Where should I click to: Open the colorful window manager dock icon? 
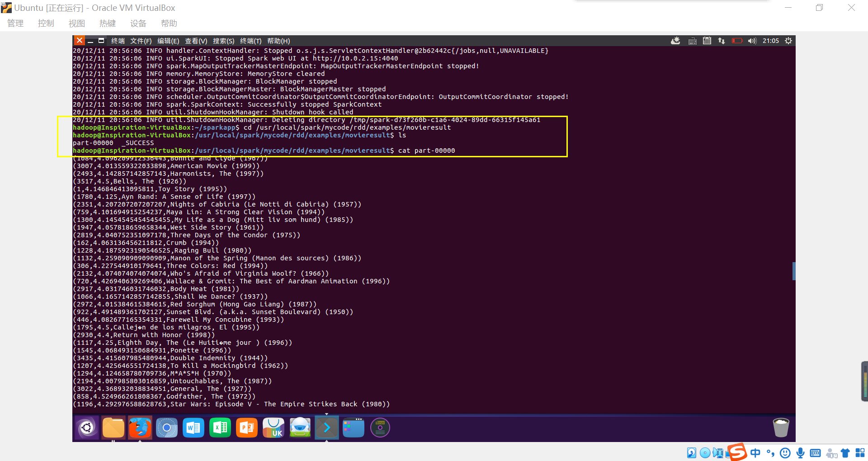pyautogui.click(x=354, y=428)
